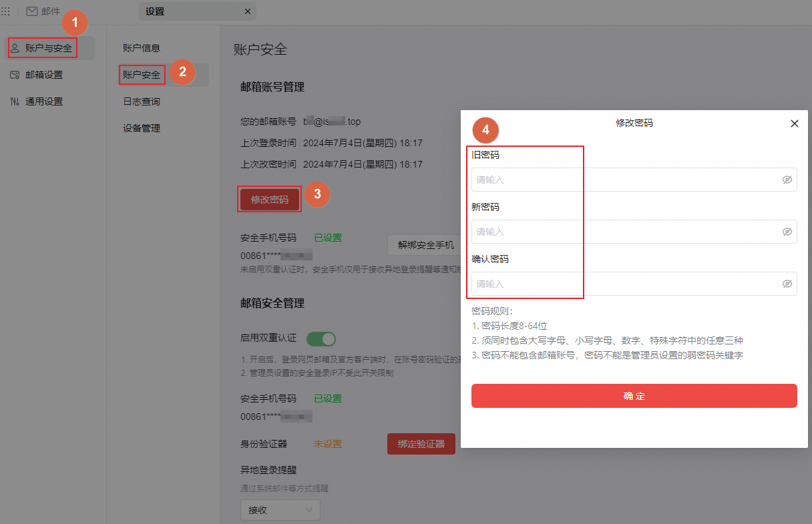The height and width of the screenshot is (524, 812).
Task: Disable the 启用双重认证 switch
Action: (321, 338)
